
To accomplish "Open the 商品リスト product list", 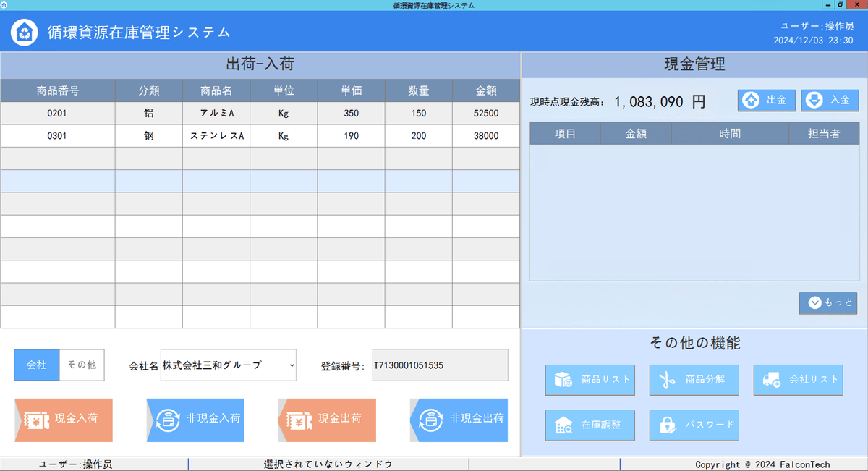I will (x=590, y=380).
